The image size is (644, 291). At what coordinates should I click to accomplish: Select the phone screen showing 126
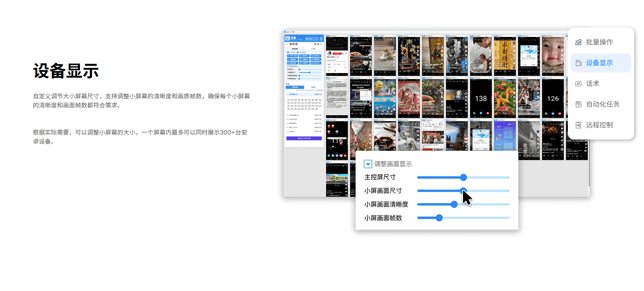[553, 98]
